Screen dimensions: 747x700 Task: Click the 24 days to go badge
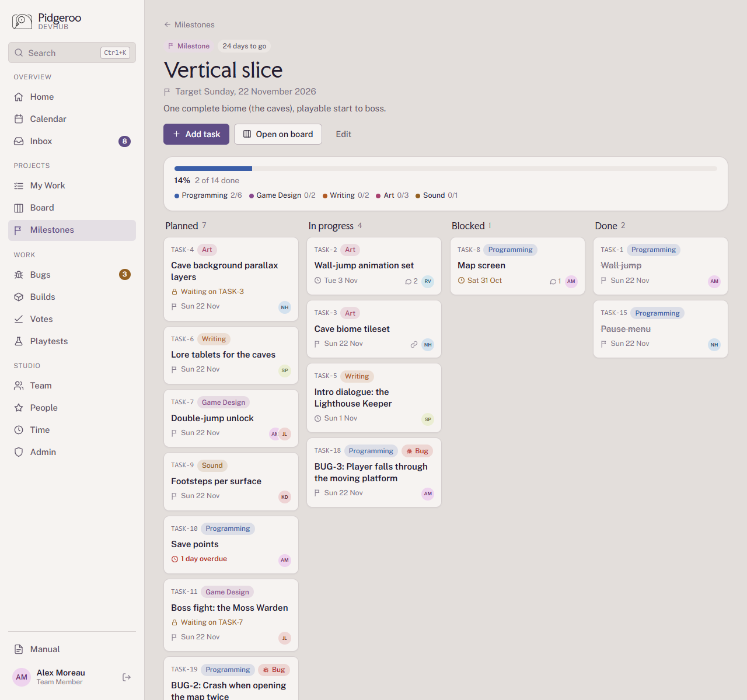tap(245, 46)
